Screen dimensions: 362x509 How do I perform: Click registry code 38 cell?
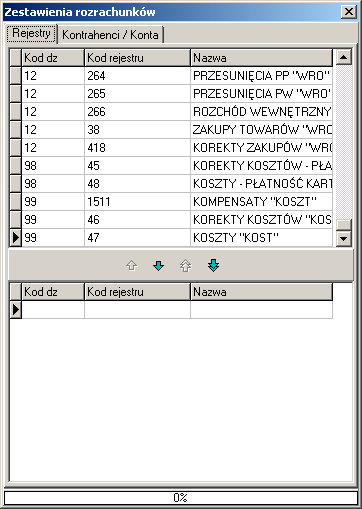[x=137, y=130]
